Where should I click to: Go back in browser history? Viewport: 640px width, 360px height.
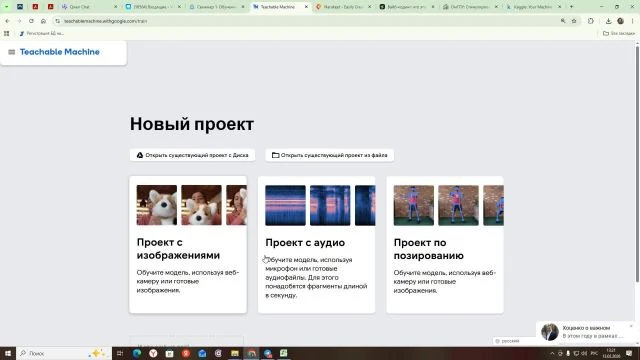[x=7, y=21]
